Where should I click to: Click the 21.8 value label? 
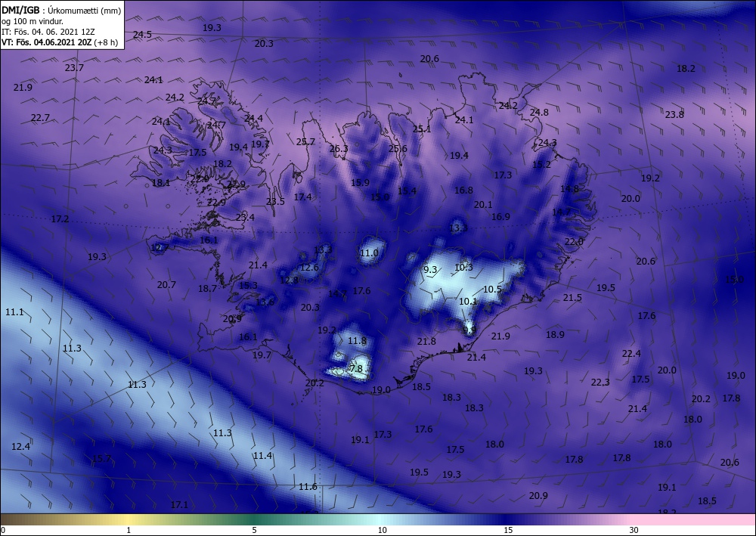(x=426, y=341)
